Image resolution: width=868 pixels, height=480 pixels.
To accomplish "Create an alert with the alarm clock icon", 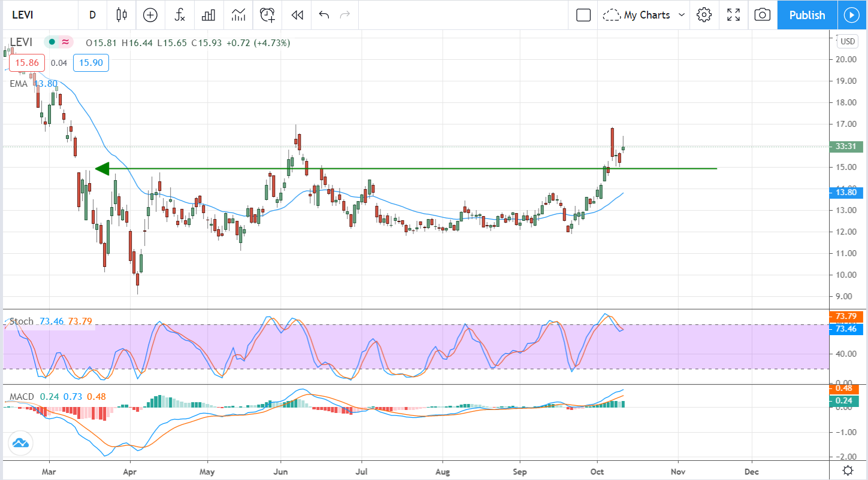I will [x=267, y=15].
